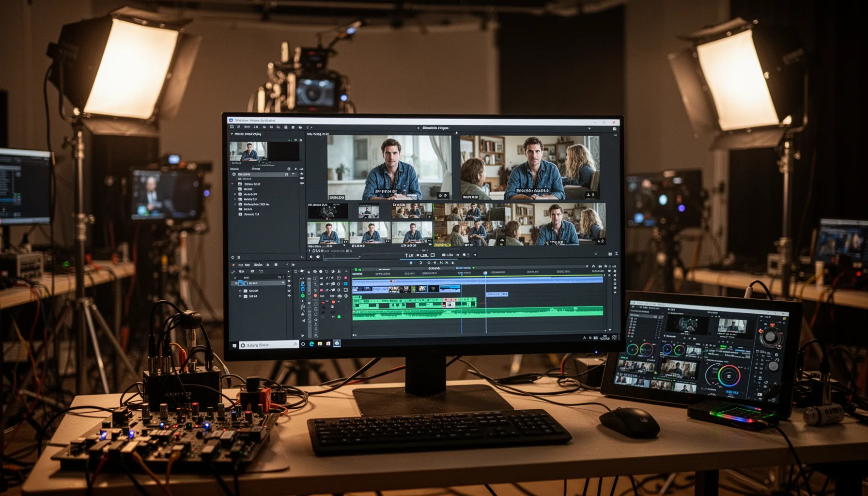Screen dimensions: 868x496
Task: Open the Windows Start menu on main monitor
Action: click(x=234, y=345)
